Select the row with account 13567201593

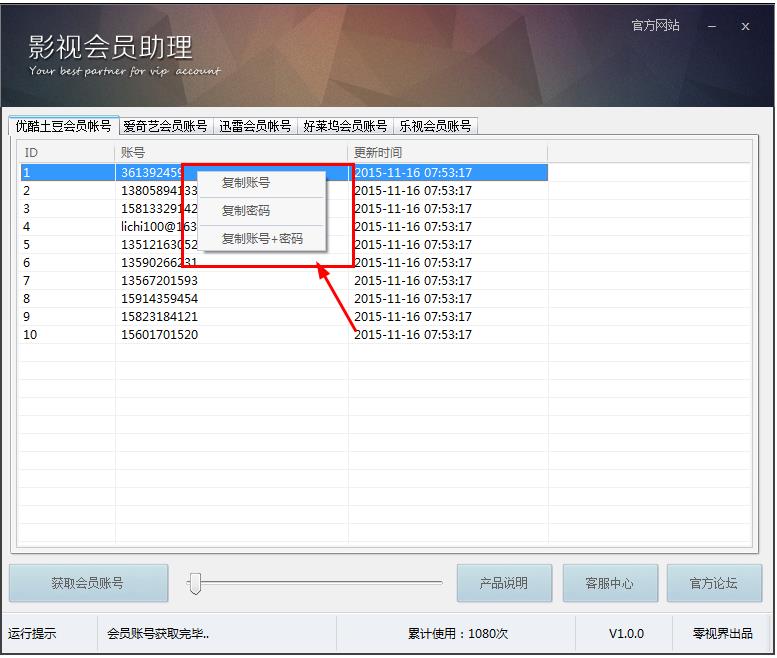(159, 281)
